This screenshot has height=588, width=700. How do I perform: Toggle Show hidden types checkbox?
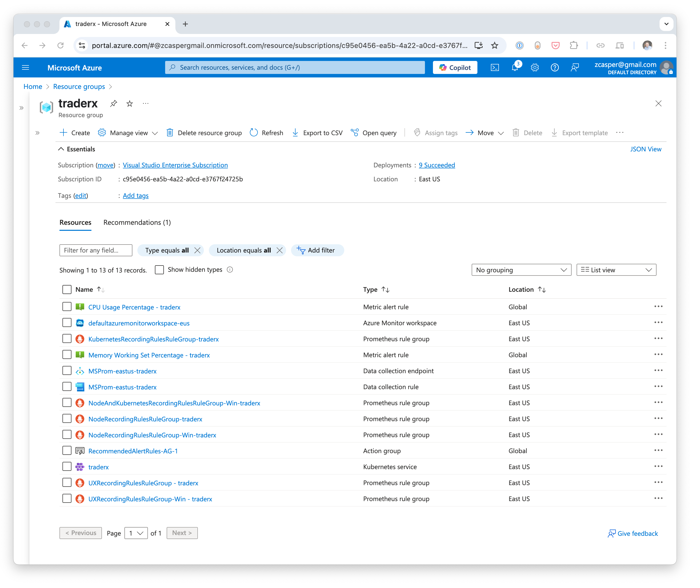[x=159, y=270]
